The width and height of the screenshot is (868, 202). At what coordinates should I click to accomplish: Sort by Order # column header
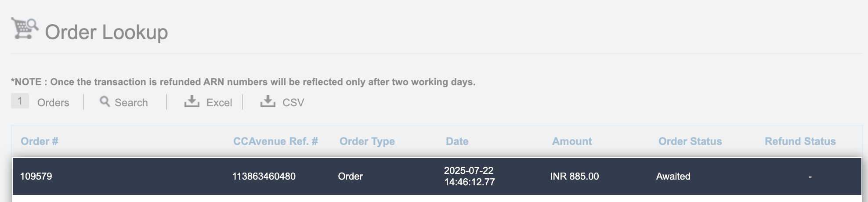coord(40,141)
